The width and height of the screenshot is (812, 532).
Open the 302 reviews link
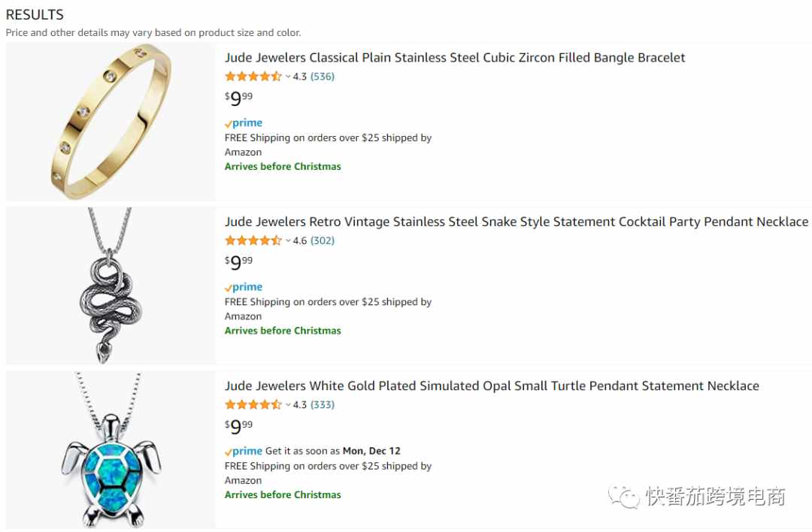click(x=322, y=240)
